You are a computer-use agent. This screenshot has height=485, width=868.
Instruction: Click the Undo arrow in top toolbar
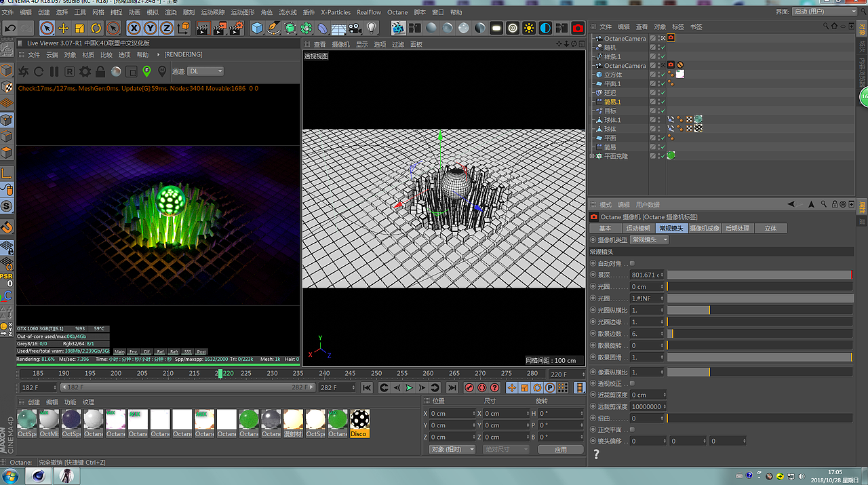pos(10,28)
